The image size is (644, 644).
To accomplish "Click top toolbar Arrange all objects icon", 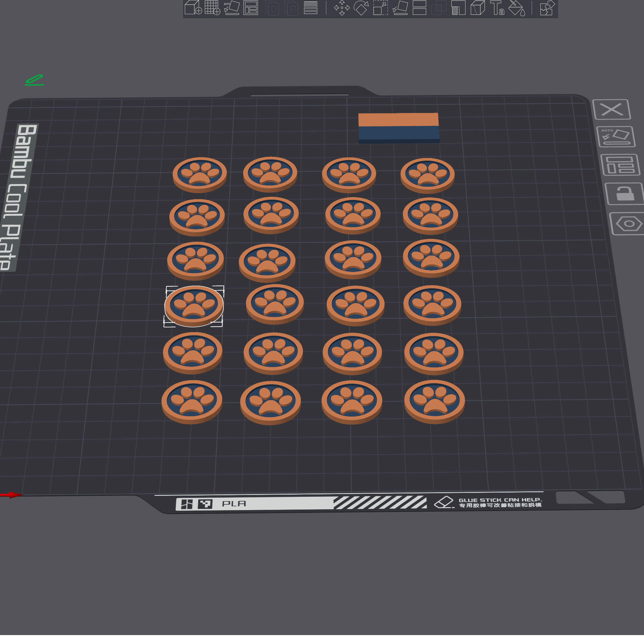I will coord(251,8).
